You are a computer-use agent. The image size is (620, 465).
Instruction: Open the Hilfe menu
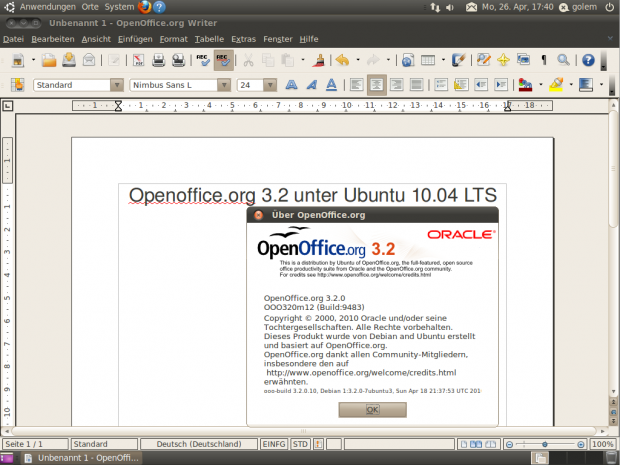pos(309,39)
